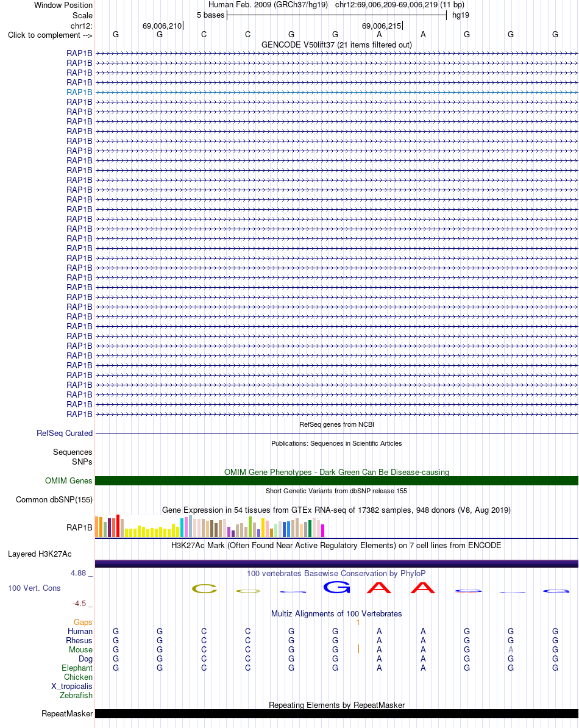
Task: Click 'Human Feb. 2009 (GRCh37/hg19)' header text
Action: pos(268,5)
